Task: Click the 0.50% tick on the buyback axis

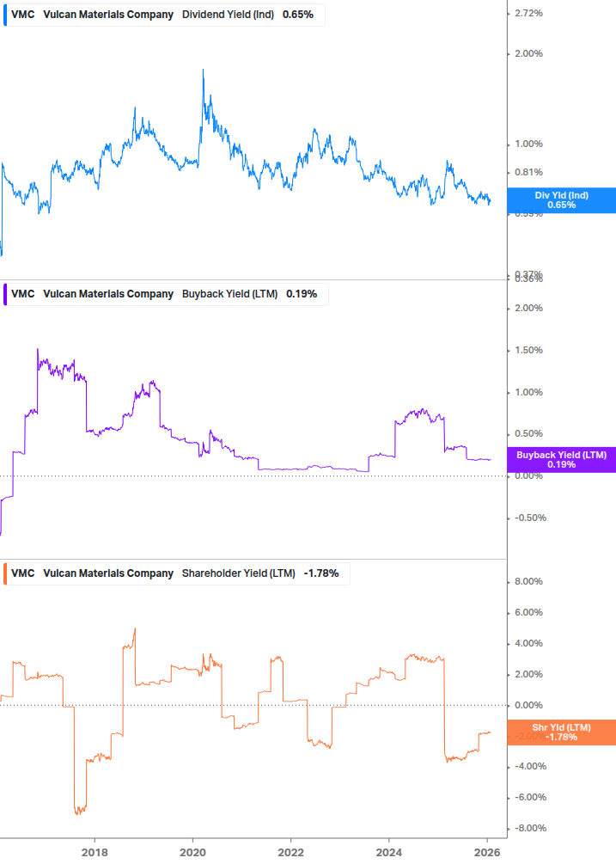Action: [x=528, y=433]
